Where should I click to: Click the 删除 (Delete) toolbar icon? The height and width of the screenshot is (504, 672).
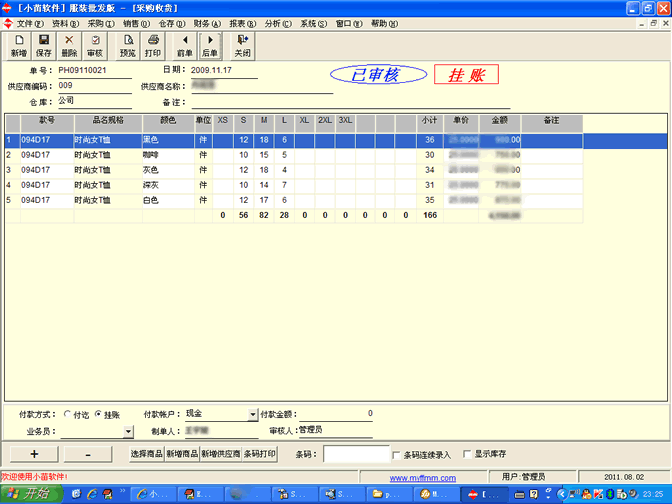(69, 45)
